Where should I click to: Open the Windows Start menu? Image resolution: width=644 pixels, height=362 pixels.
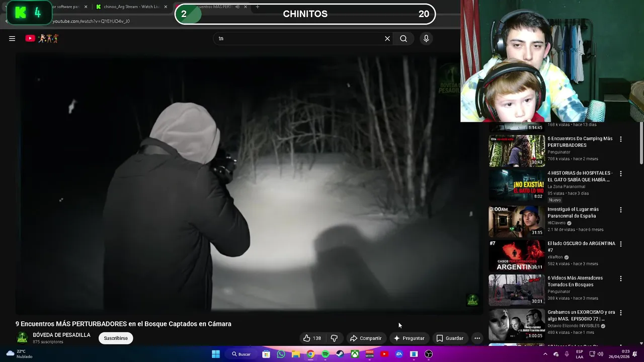(x=216, y=354)
